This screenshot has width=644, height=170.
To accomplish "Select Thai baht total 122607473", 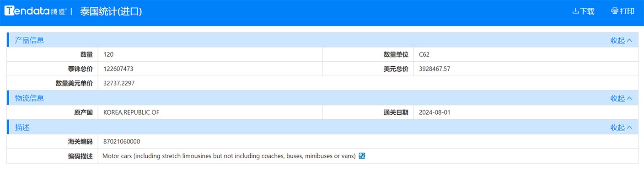I will pyautogui.click(x=118, y=69).
